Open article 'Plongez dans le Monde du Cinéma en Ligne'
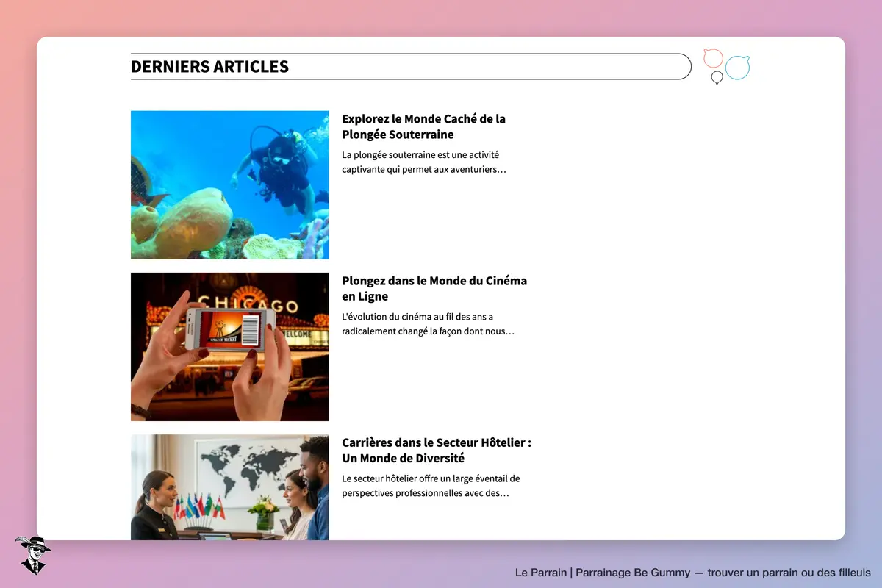Image resolution: width=882 pixels, height=588 pixels. (x=434, y=288)
